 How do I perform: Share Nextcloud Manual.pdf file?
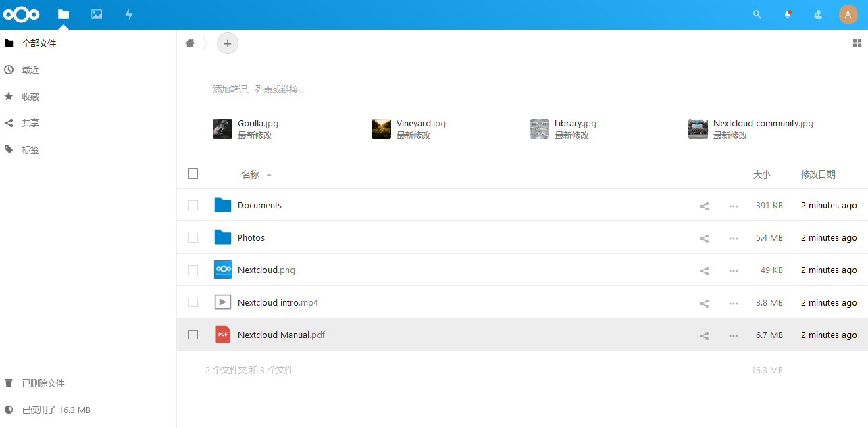pos(704,335)
